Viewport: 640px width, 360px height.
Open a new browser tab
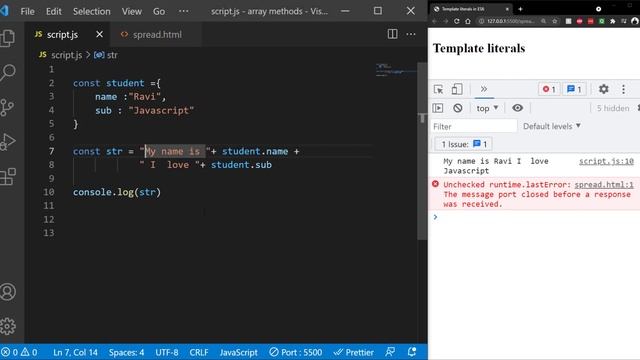pos(520,9)
